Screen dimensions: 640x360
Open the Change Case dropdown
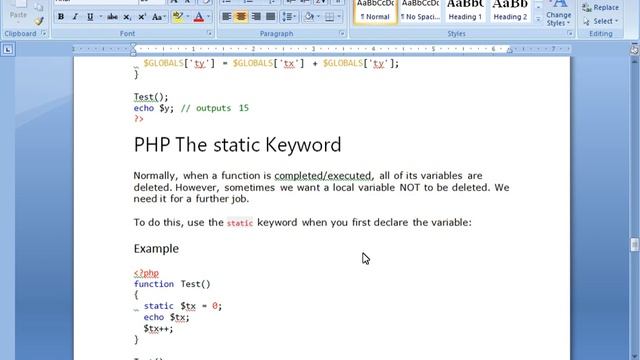tap(158, 17)
